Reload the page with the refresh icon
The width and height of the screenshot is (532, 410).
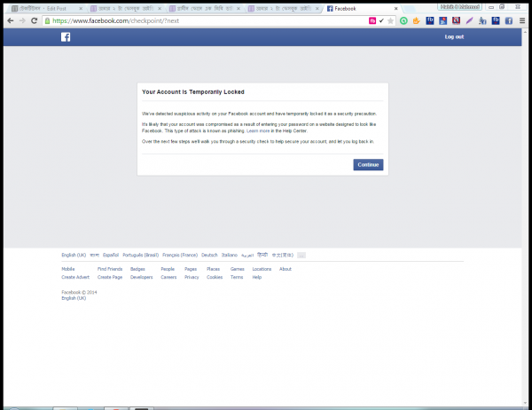pyautogui.click(x=34, y=20)
